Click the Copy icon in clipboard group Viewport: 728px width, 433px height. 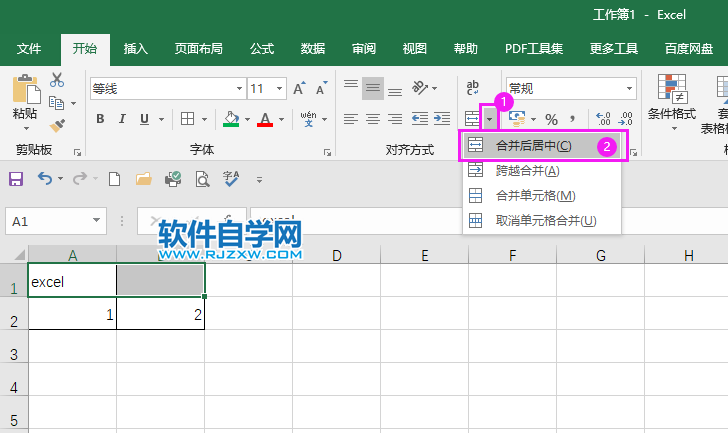click(56, 103)
